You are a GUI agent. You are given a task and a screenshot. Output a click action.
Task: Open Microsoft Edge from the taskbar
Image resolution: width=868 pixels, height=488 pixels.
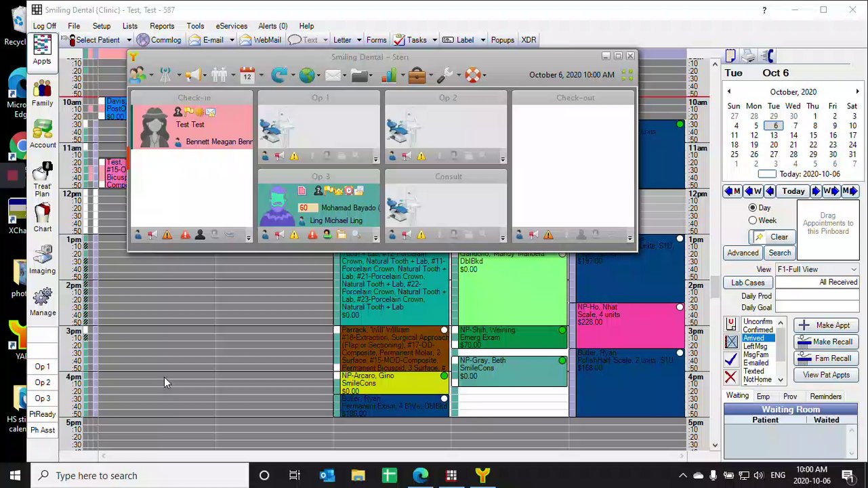click(x=420, y=475)
